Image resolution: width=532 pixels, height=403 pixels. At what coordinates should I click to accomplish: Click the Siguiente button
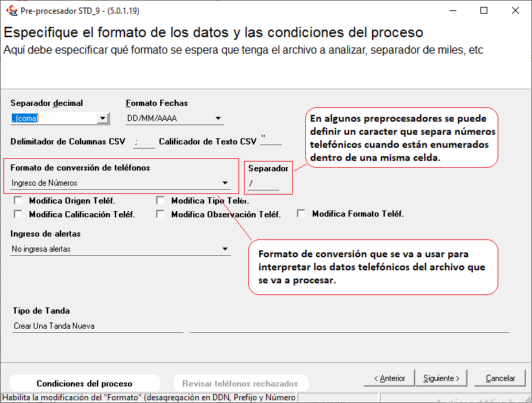coord(441,378)
